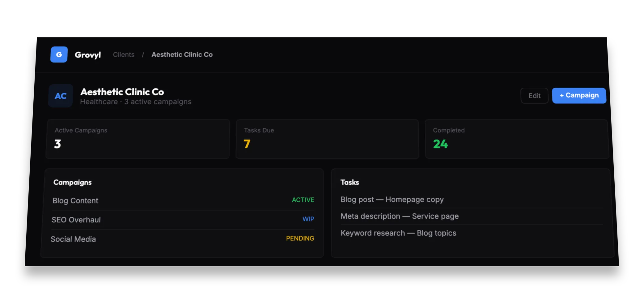This screenshot has height=299, width=644.
Task: Click the Grovyl brand name
Action: (x=88, y=55)
